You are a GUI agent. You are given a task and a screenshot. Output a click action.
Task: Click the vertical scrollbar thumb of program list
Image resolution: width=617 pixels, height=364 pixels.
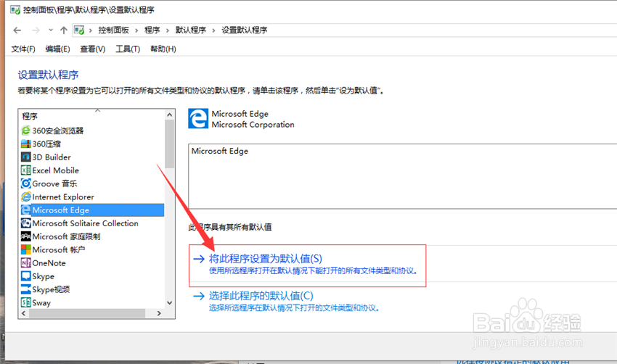pos(170,144)
